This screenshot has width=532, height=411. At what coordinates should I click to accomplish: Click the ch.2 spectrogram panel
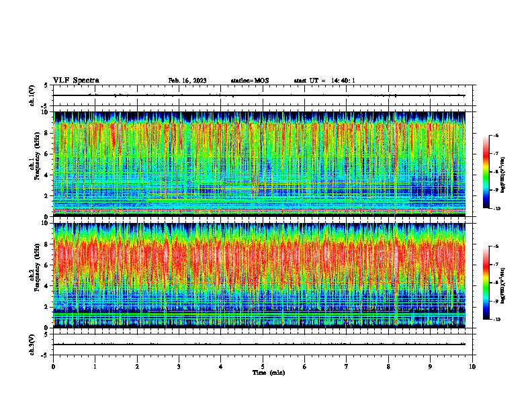(259, 275)
